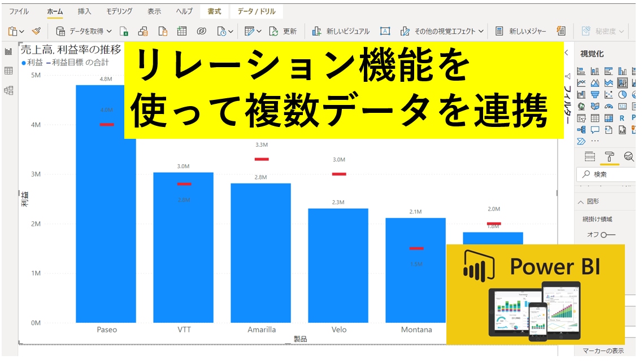Select the line chart visual

[581, 83]
